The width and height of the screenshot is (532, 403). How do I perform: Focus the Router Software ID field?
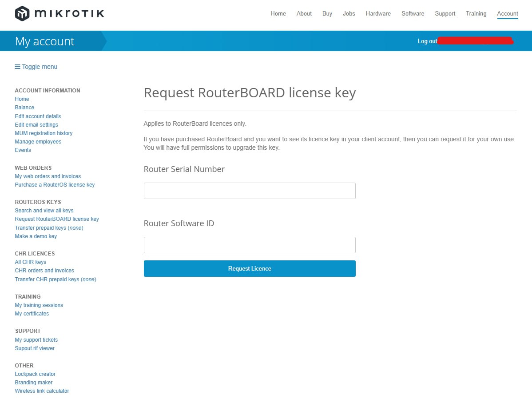pyautogui.click(x=250, y=245)
